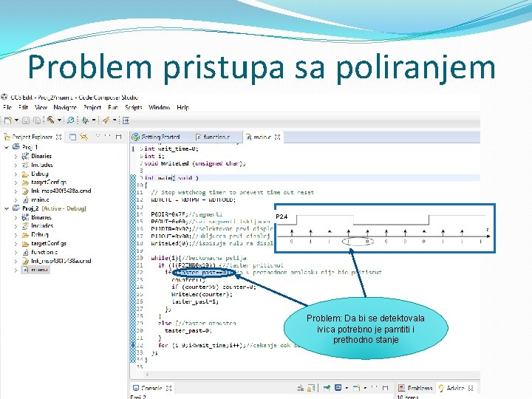
Task: Open the Navigate menu
Action: [65, 107]
